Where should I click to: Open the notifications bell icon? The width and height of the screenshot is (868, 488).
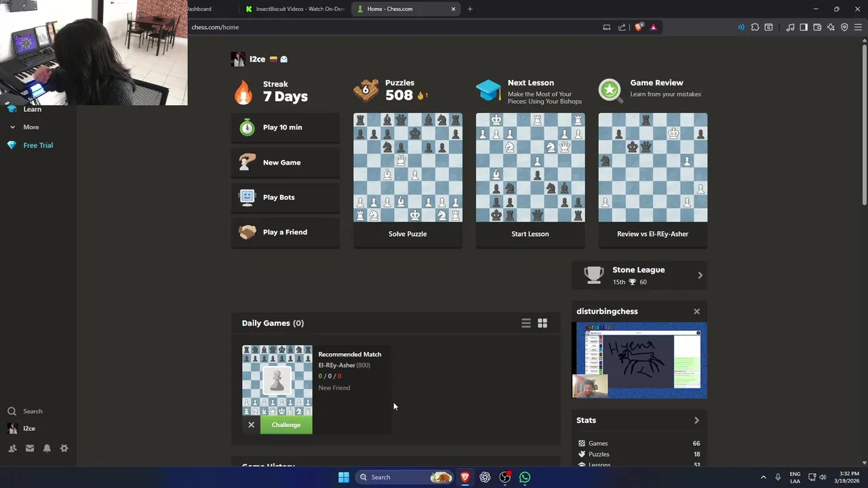coord(47,448)
